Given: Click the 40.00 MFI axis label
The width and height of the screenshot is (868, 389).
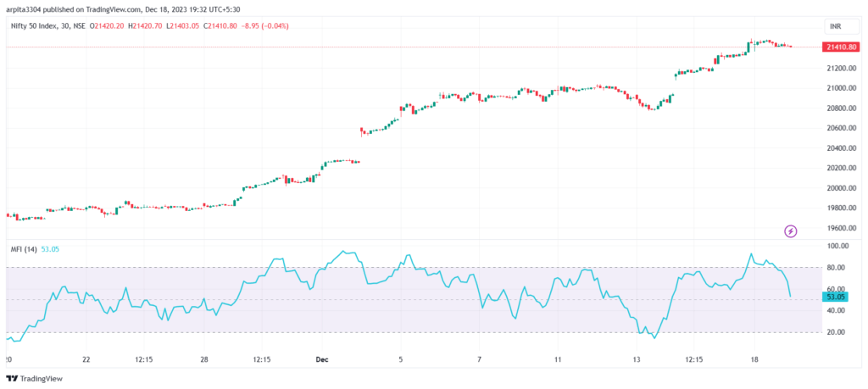Looking at the screenshot, I should 837,310.
